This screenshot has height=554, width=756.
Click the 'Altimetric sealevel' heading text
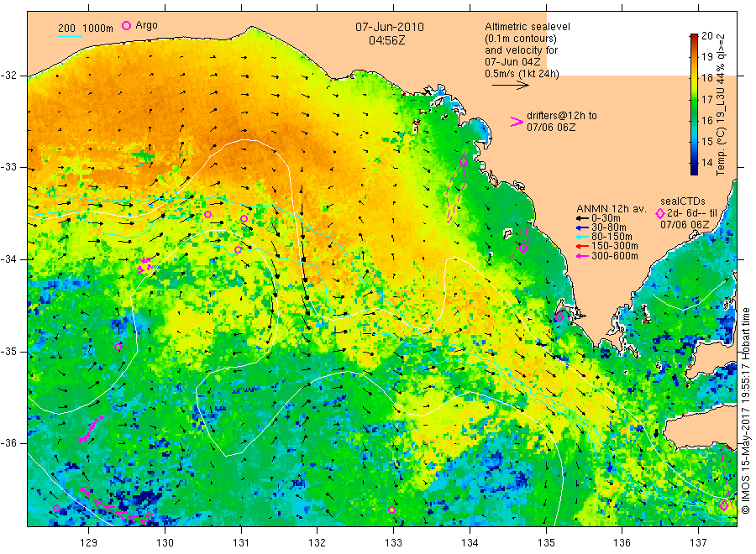(528, 27)
